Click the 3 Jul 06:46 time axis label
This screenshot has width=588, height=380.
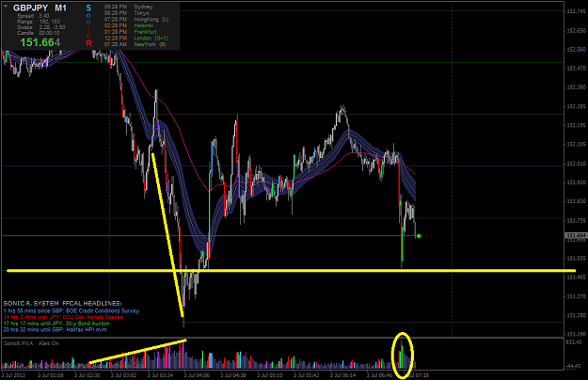point(379,374)
